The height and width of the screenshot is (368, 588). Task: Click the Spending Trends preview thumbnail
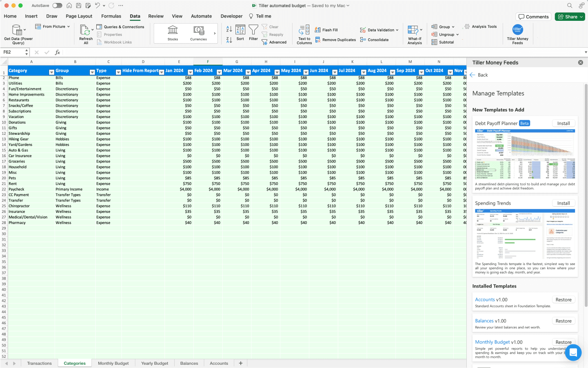[525, 234]
